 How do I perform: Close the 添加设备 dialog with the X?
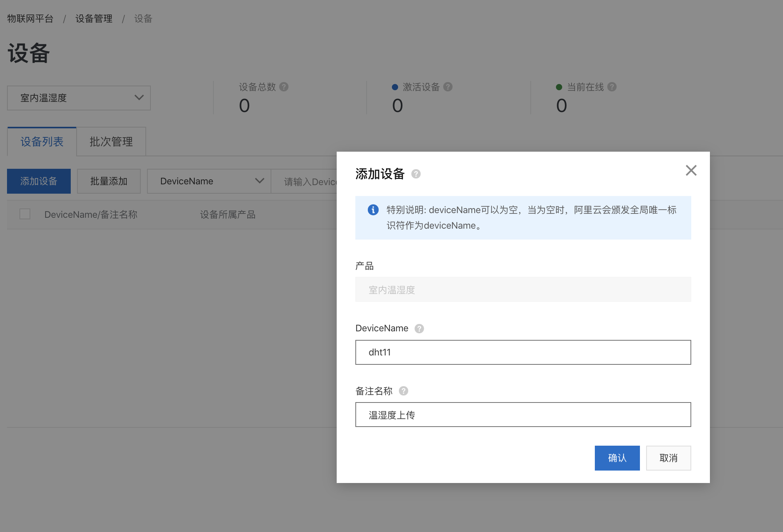tap(691, 170)
